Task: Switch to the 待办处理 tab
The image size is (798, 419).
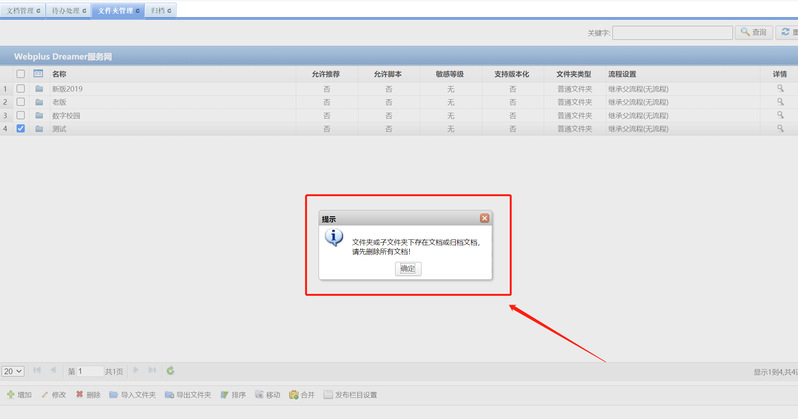Action: 69,10
